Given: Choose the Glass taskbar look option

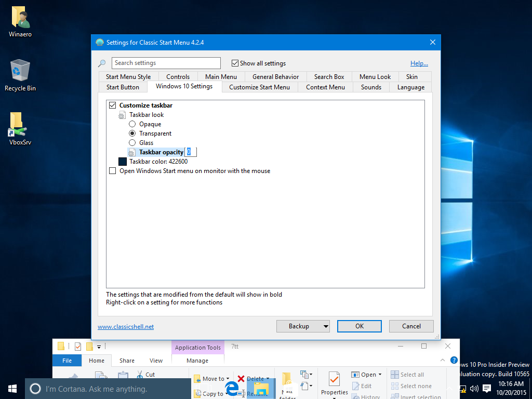Looking at the screenshot, I should coord(132,143).
